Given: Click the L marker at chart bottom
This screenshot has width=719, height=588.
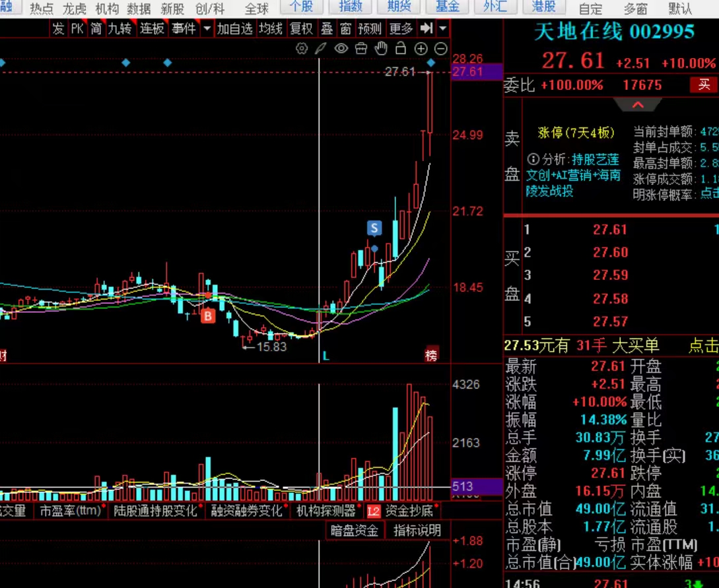Looking at the screenshot, I should point(325,356).
